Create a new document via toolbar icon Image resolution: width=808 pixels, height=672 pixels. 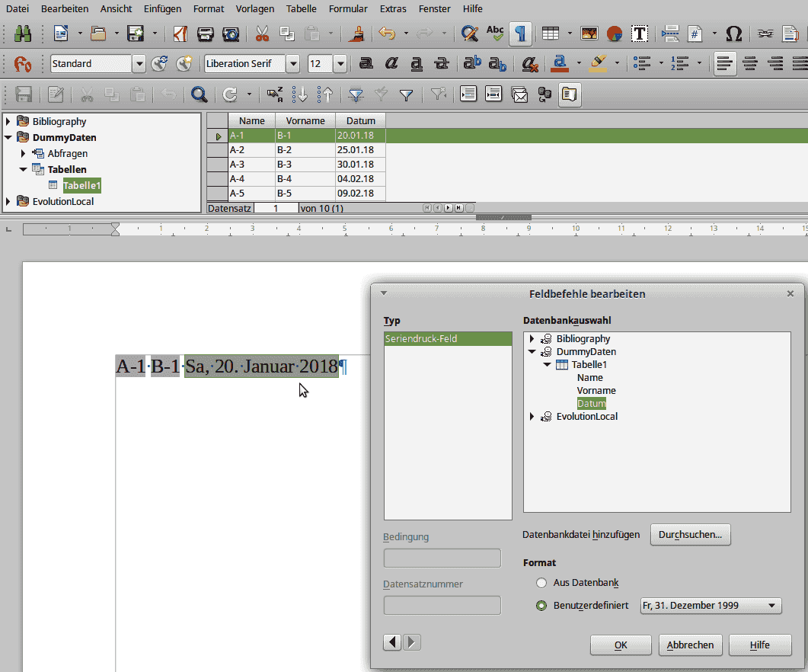(x=62, y=34)
